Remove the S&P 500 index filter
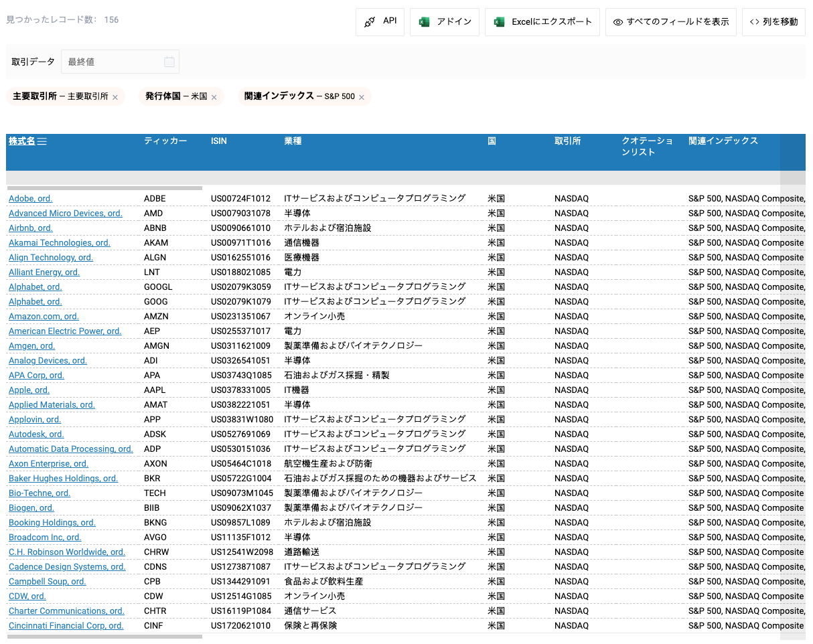Viewport: 813px width, 644px height. 361,96
